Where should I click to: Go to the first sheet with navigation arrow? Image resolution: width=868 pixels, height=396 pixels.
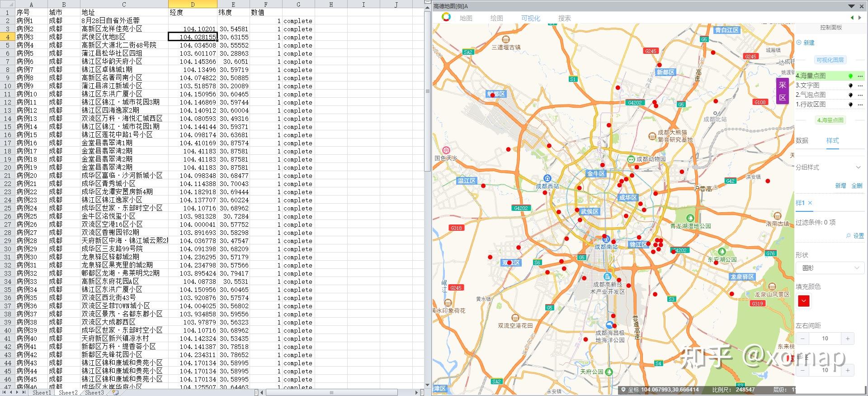pos(5,392)
